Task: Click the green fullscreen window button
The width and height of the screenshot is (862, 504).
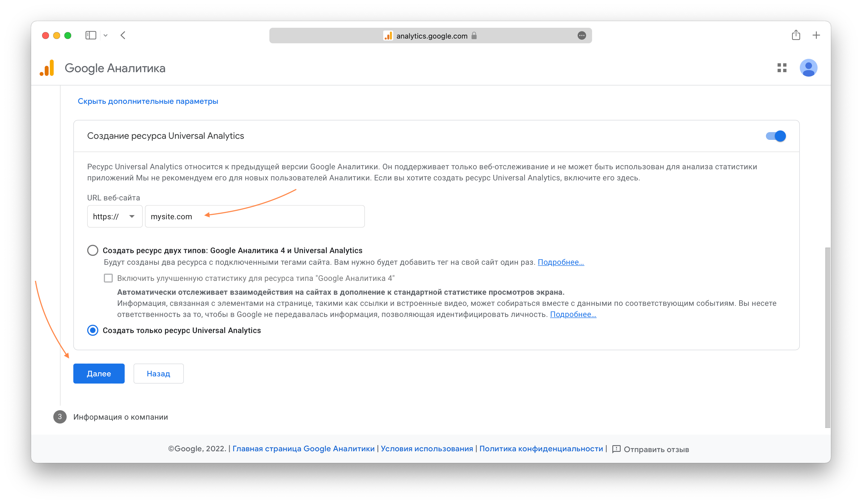Action: pos(68,36)
